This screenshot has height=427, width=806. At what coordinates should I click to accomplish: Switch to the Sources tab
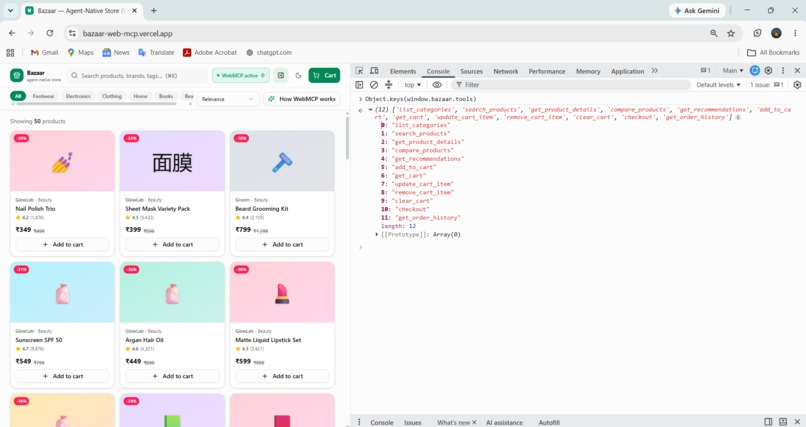point(471,71)
